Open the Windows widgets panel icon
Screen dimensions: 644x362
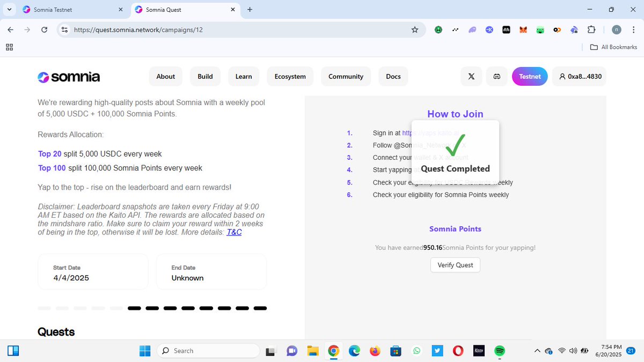pos(13,351)
